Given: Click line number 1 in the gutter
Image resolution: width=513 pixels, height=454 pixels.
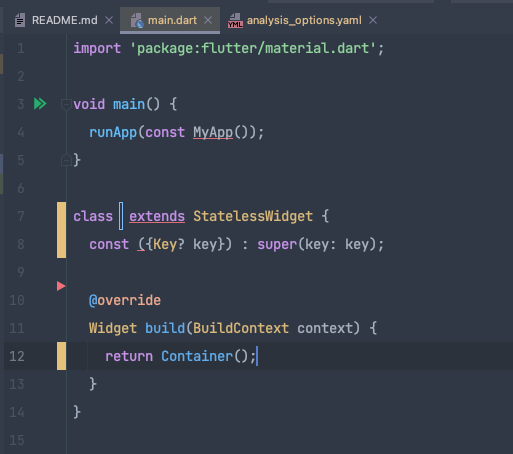Looking at the screenshot, I should (x=21, y=49).
